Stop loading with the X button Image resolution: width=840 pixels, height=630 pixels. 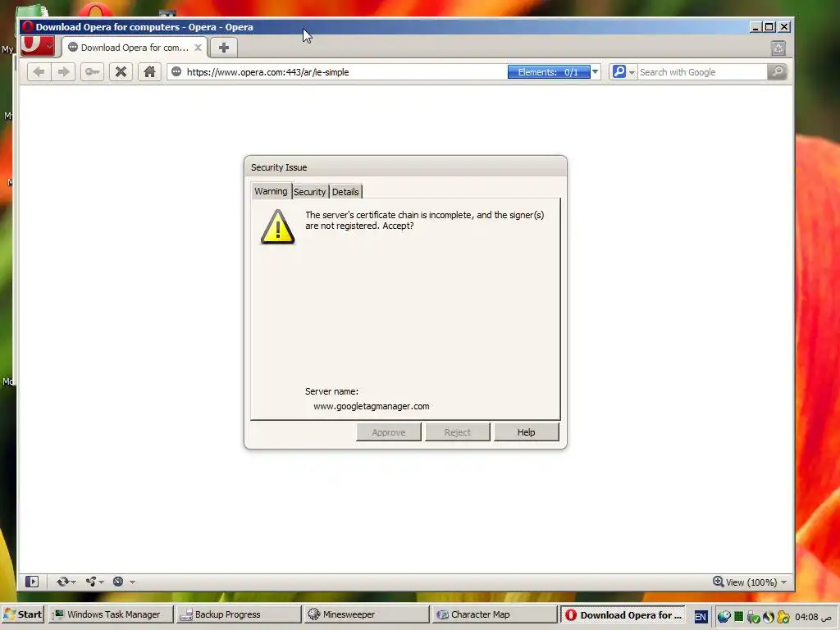click(121, 72)
